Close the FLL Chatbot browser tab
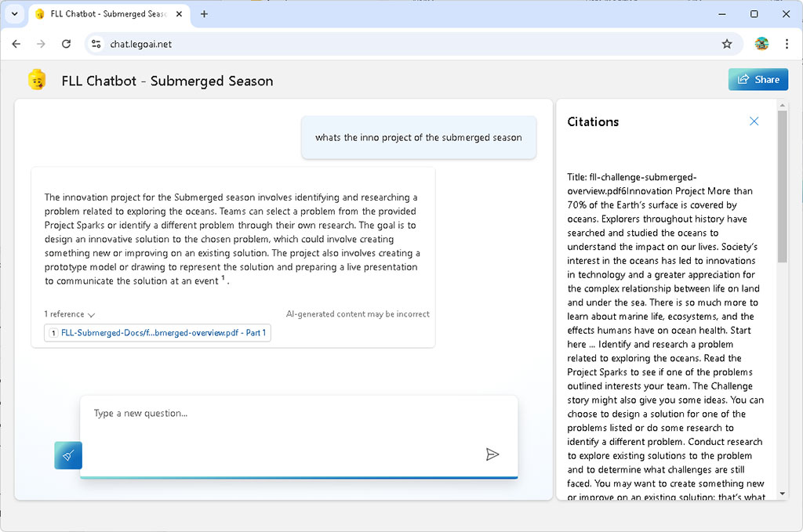803x532 pixels. (x=179, y=14)
